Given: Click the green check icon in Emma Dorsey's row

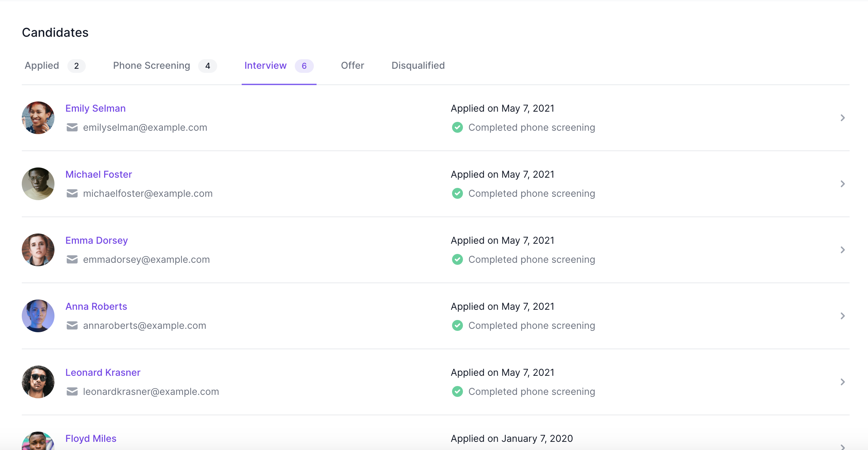Looking at the screenshot, I should (x=457, y=259).
